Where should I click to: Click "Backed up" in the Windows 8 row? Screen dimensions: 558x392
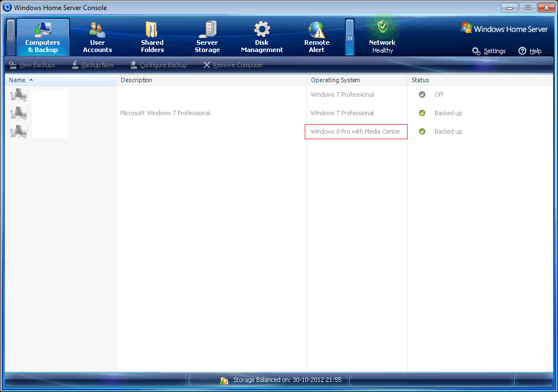click(x=448, y=132)
